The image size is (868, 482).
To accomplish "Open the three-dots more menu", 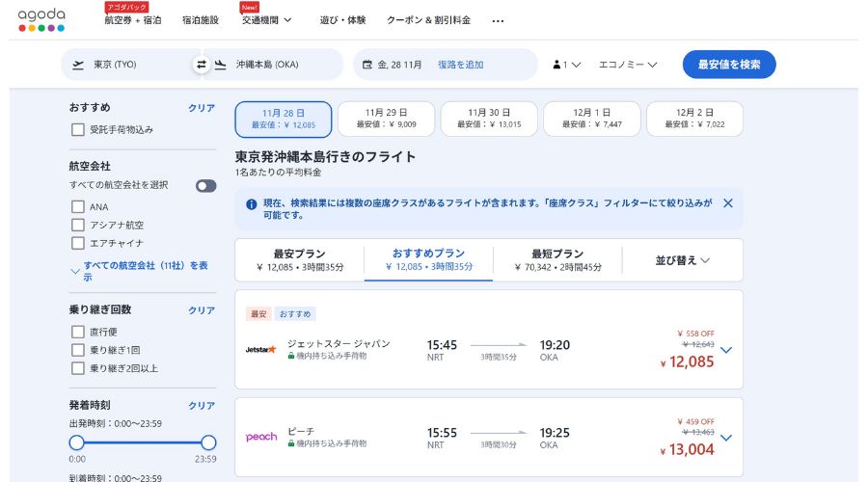I will [498, 21].
